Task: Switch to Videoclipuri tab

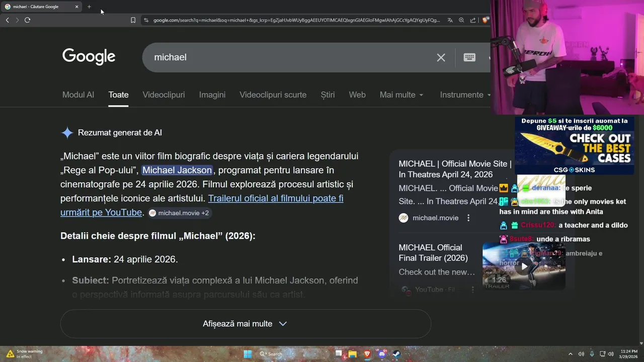Action: 164,95
